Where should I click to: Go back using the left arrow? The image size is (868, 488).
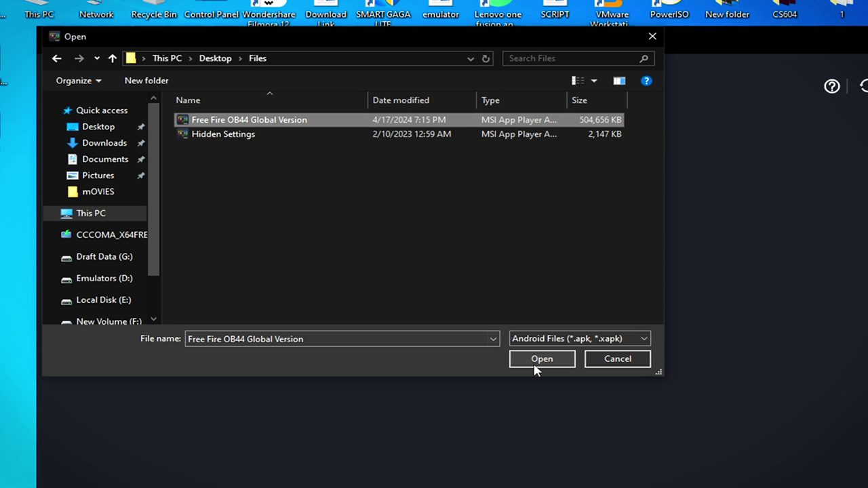pos(57,58)
